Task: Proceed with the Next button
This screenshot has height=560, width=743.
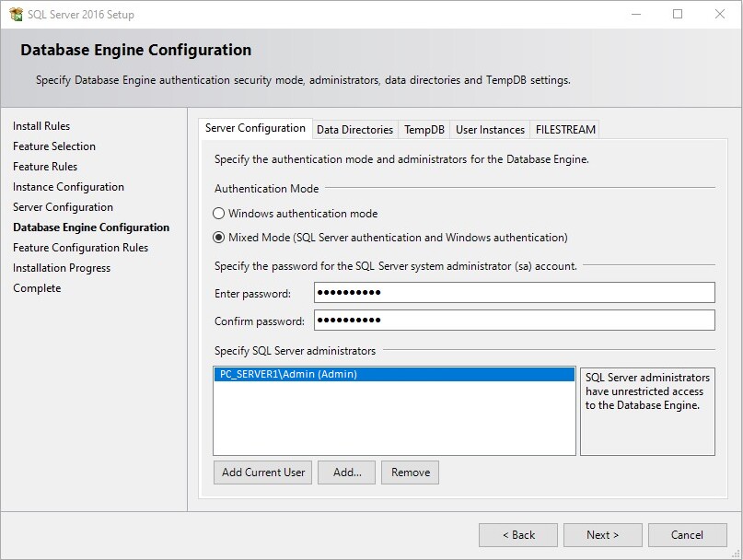Action: 602,535
